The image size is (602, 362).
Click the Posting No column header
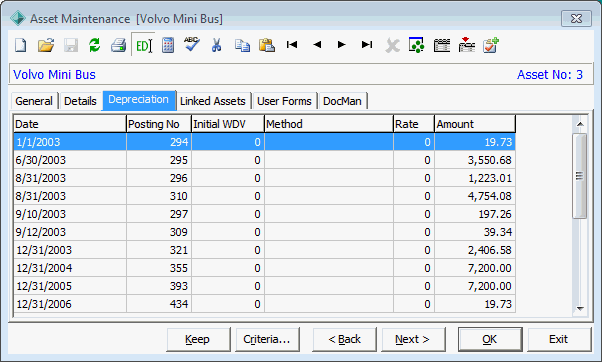pos(159,124)
